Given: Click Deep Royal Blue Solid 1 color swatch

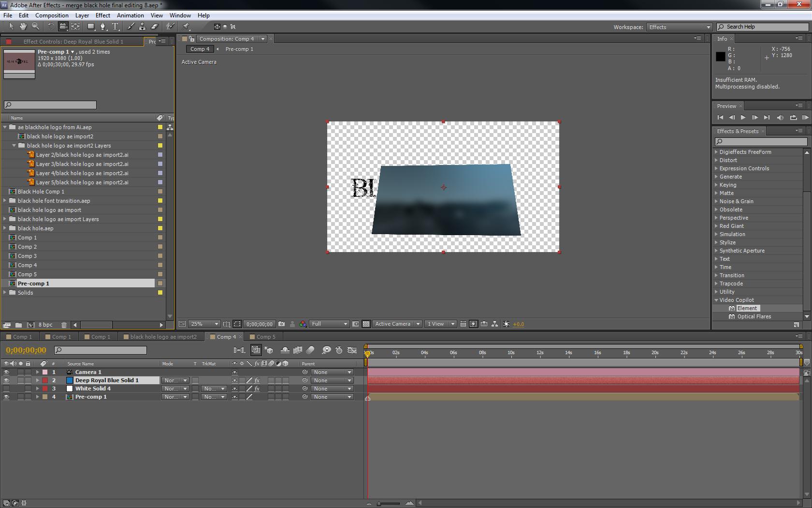Looking at the screenshot, I should pyautogui.click(x=70, y=380).
